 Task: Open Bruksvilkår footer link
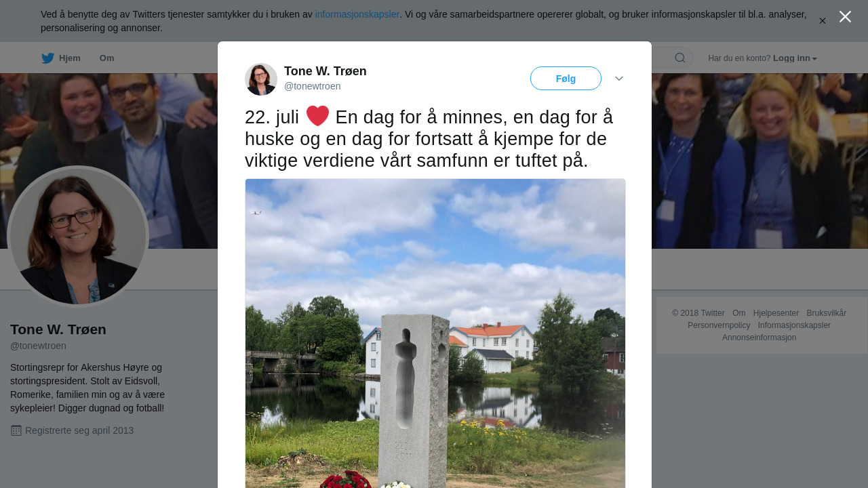[826, 313]
